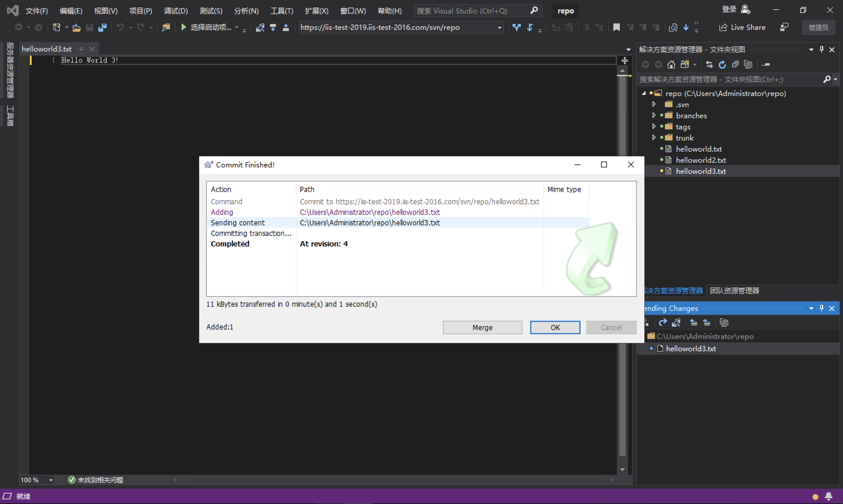843x504 pixels.
Task: Select the Sending content row in dialog
Action: coord(397,222)
